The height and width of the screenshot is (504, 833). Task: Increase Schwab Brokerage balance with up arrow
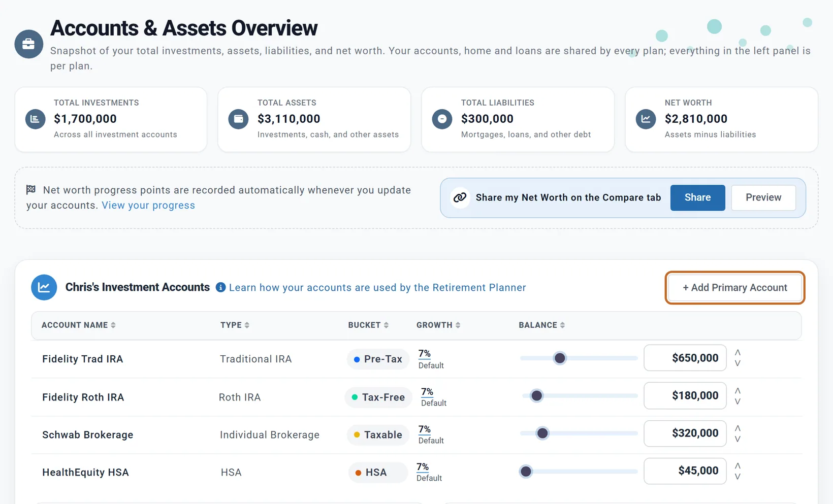[x=738, y=428]
